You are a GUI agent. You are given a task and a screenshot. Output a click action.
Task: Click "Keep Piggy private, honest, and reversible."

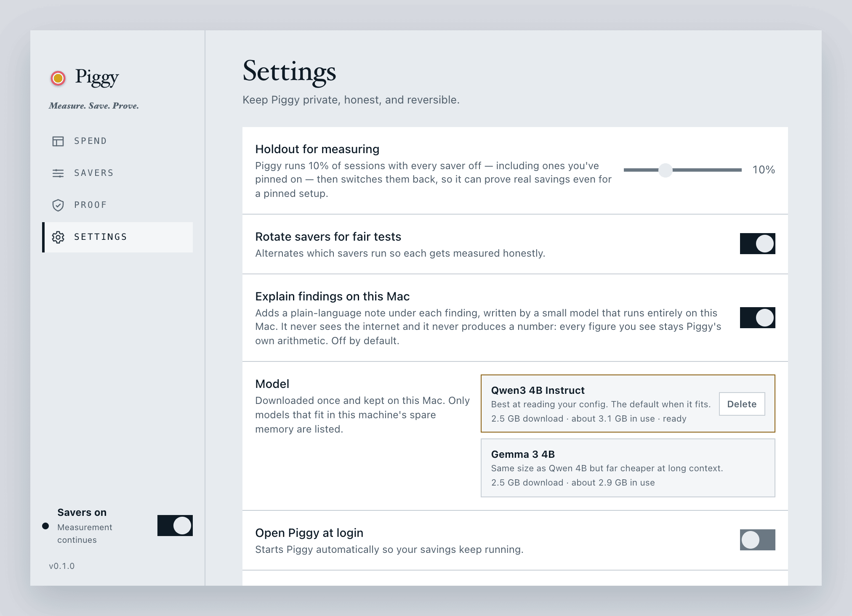tap(351, 100)
